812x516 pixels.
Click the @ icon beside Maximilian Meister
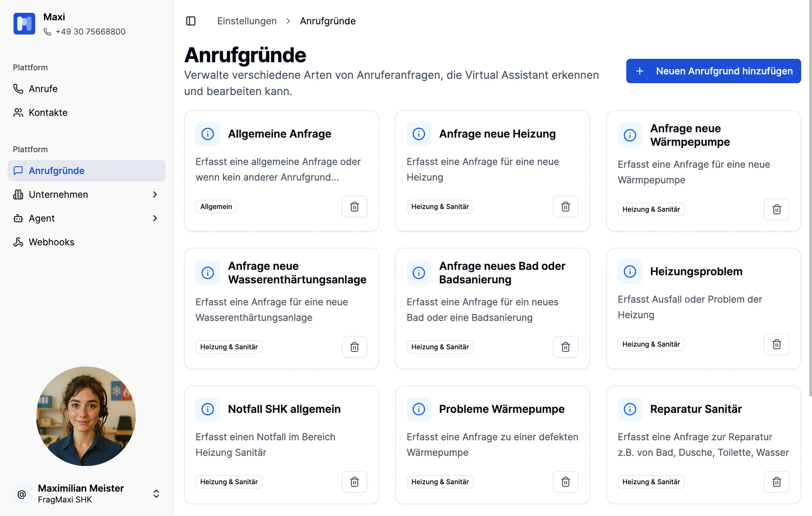[21, 494]
